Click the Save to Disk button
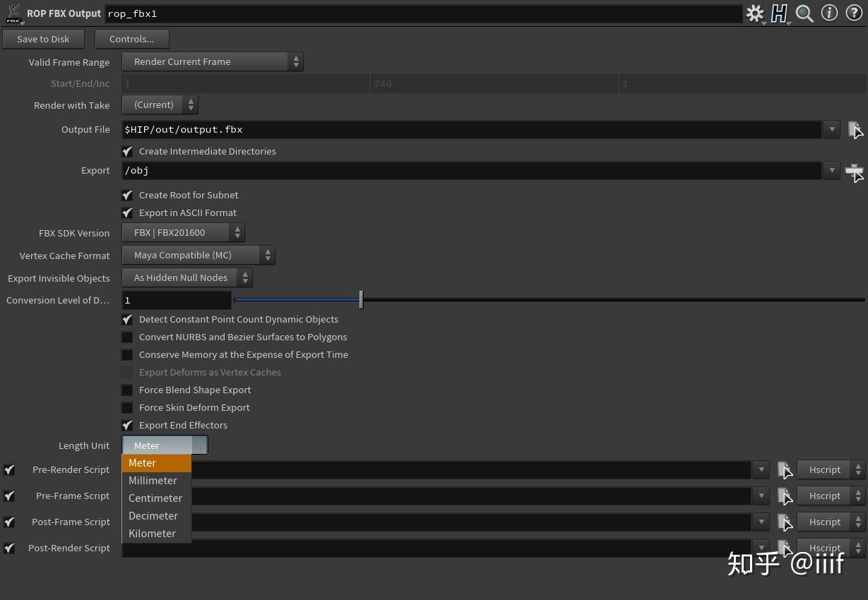868x600 pixels. tap(43, 39)
